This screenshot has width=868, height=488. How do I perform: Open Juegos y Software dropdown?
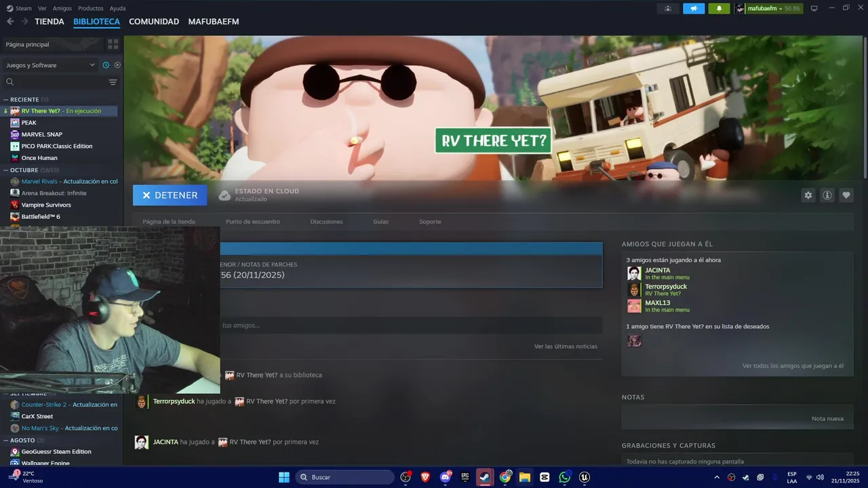click(50, 65)
